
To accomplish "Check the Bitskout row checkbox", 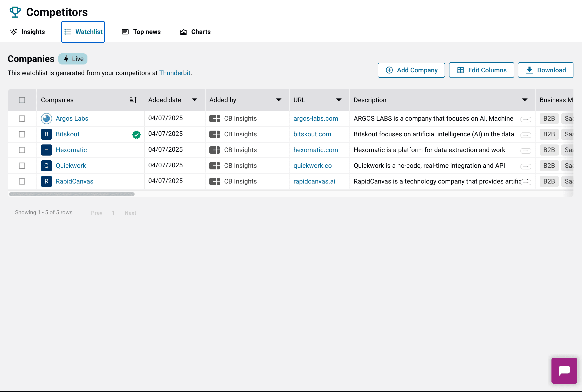I will (22, 134).
